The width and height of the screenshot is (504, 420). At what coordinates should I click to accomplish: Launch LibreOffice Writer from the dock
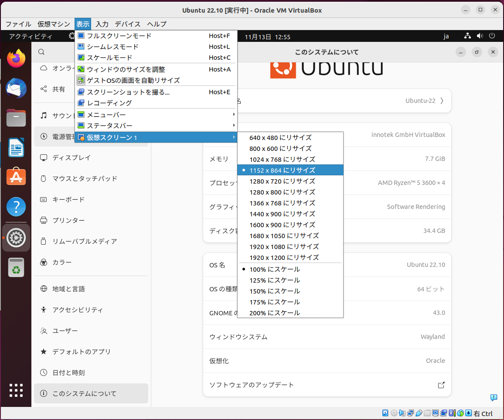(x=16, y=147)
